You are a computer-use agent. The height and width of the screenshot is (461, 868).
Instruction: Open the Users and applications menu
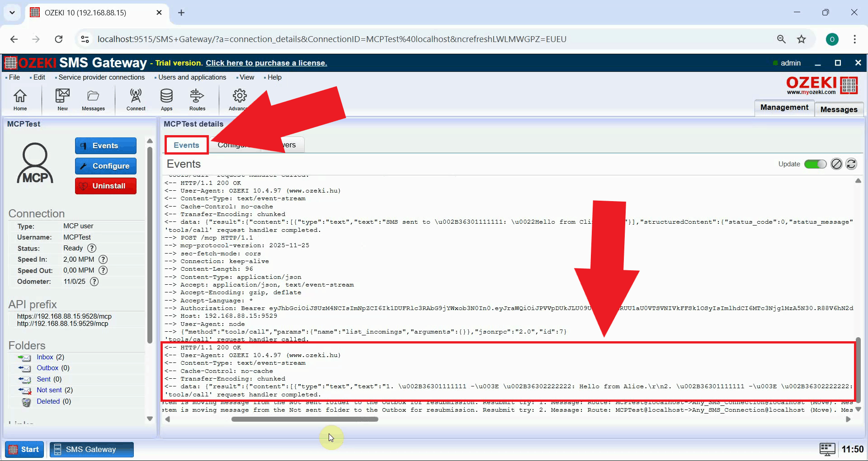click(192, 77)
